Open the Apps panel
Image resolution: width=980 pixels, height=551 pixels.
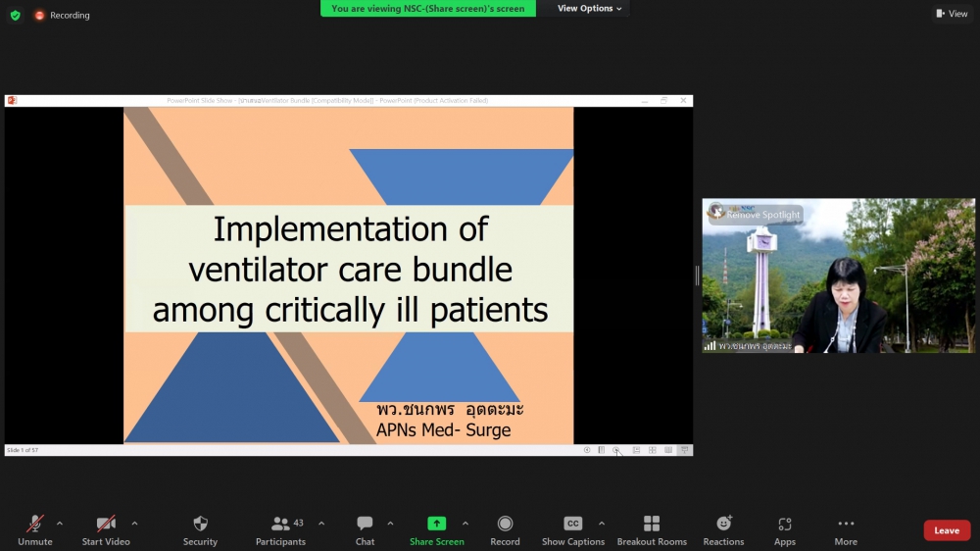coord(784,529)
